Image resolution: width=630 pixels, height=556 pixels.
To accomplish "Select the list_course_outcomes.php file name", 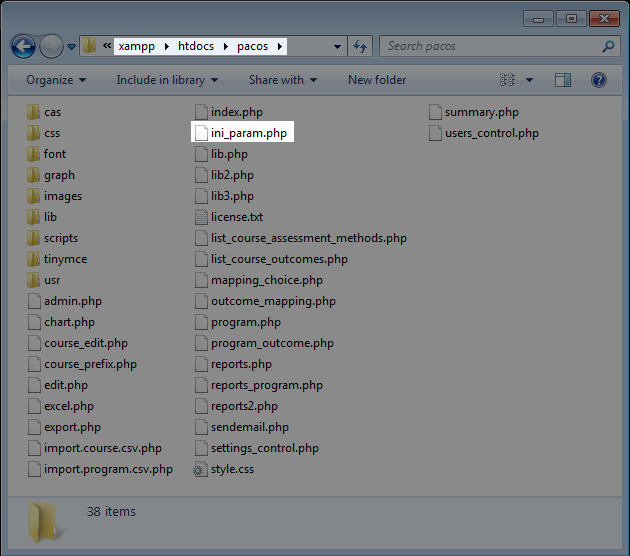I will (279, 259).
